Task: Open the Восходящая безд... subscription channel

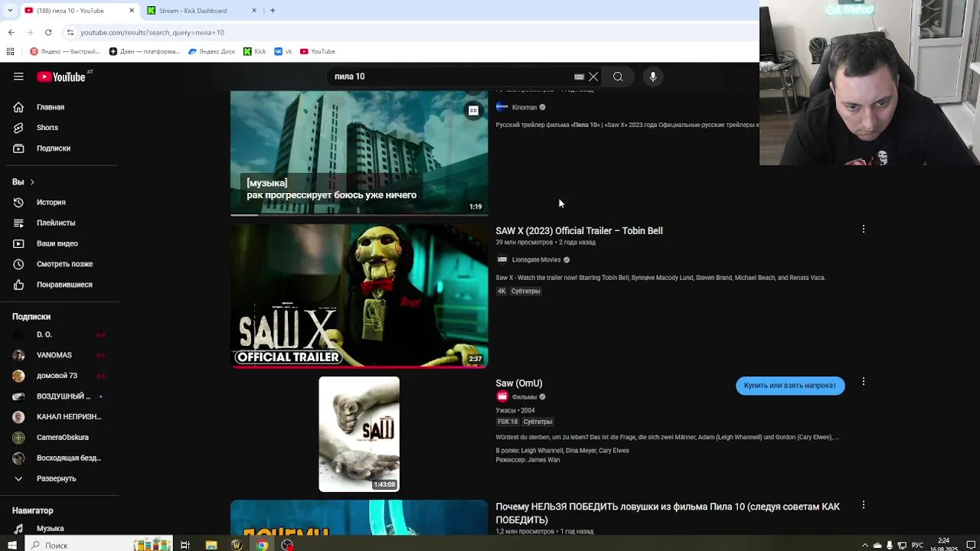Action: [69, 458]
